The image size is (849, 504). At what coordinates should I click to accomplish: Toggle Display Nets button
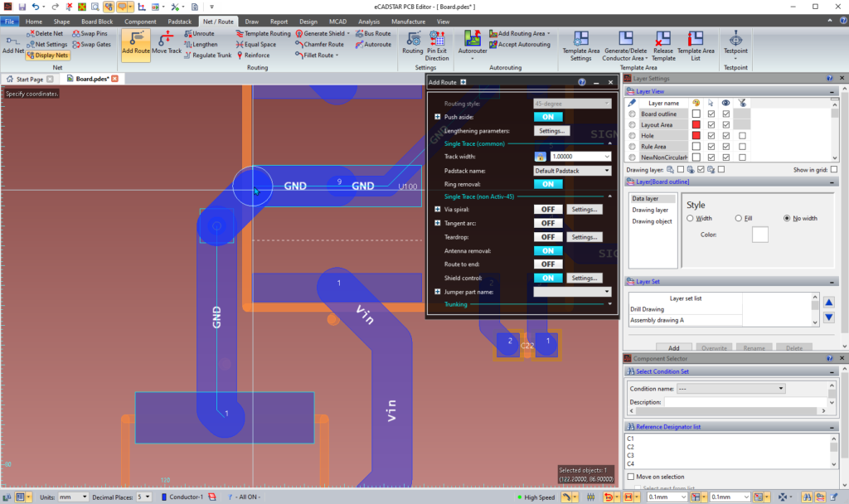pos(47,56)
